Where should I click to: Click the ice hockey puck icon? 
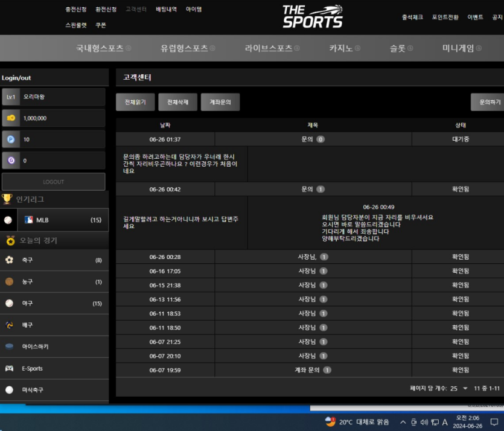point(9,346)
